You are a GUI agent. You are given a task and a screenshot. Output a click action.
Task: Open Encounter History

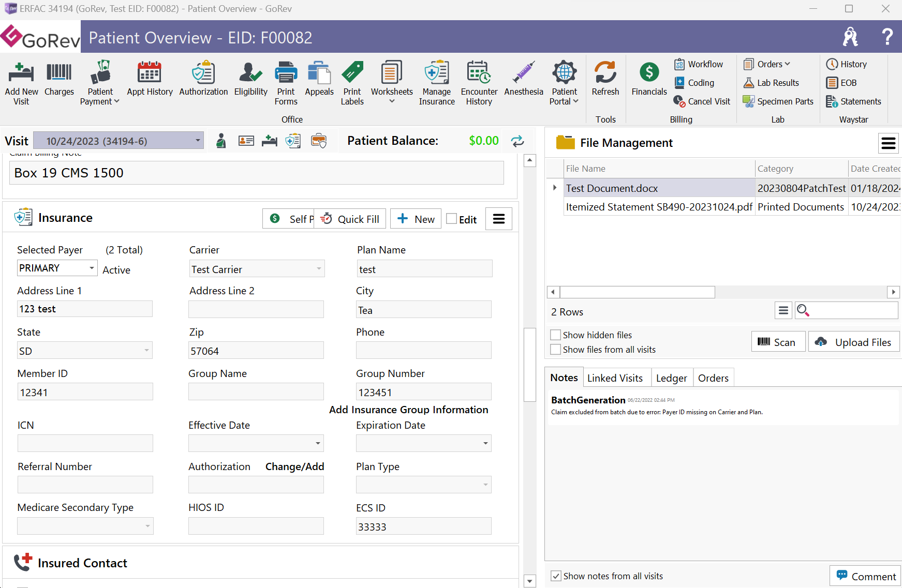click(479, 83)
